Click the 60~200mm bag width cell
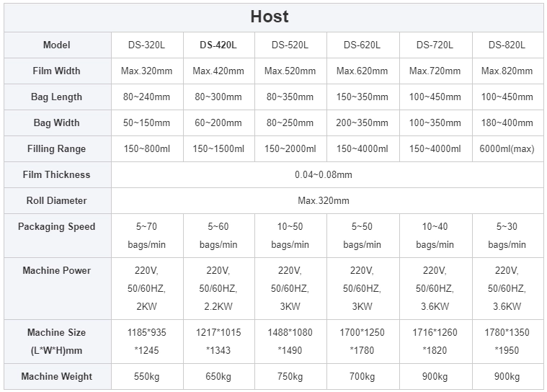 point(218,122)
